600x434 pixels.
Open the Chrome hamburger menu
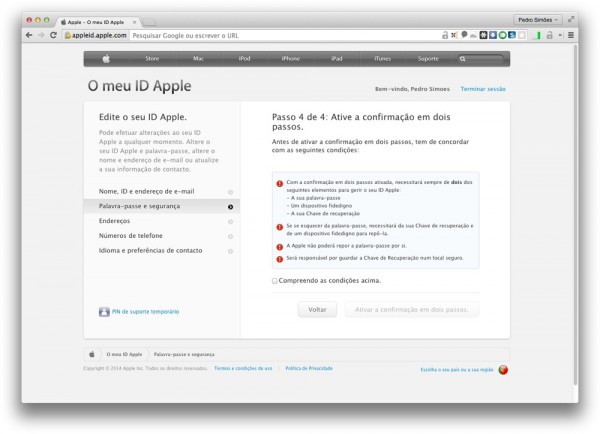click(571, 35)
